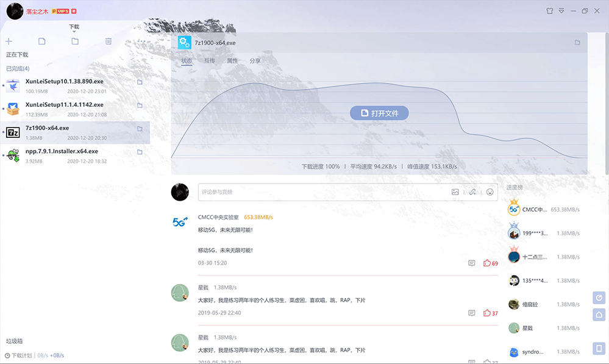Add a link with the link icon in comments
This screenshot has height=364, width=609.
pyautogui.click(x=472, y=191)
